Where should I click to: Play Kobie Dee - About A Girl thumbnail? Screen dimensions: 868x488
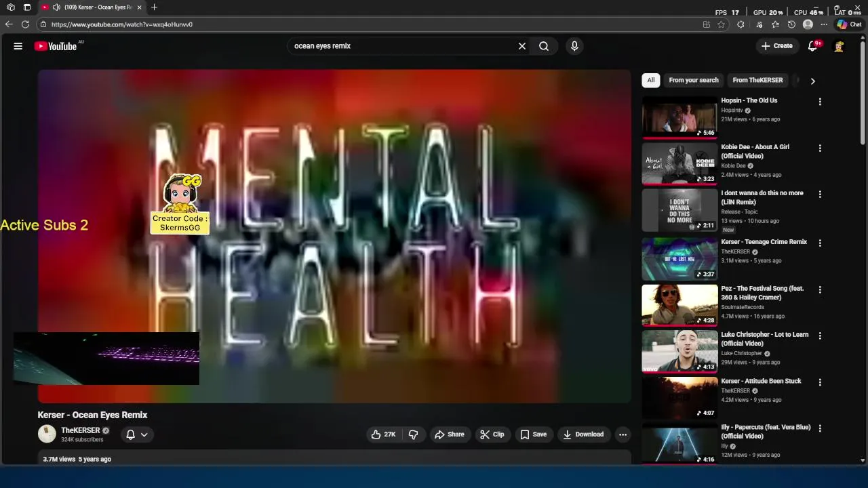[x=679, y=163]
